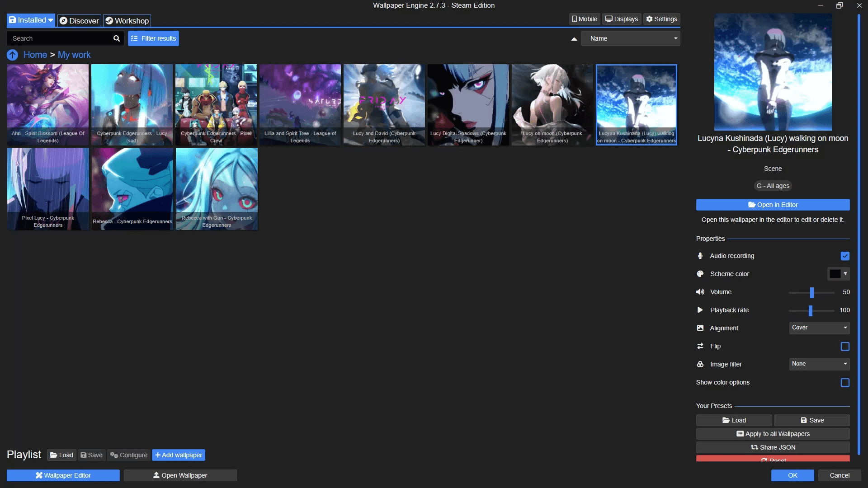
Task: Click Add wallpaper to playlist
Action: 178,455
